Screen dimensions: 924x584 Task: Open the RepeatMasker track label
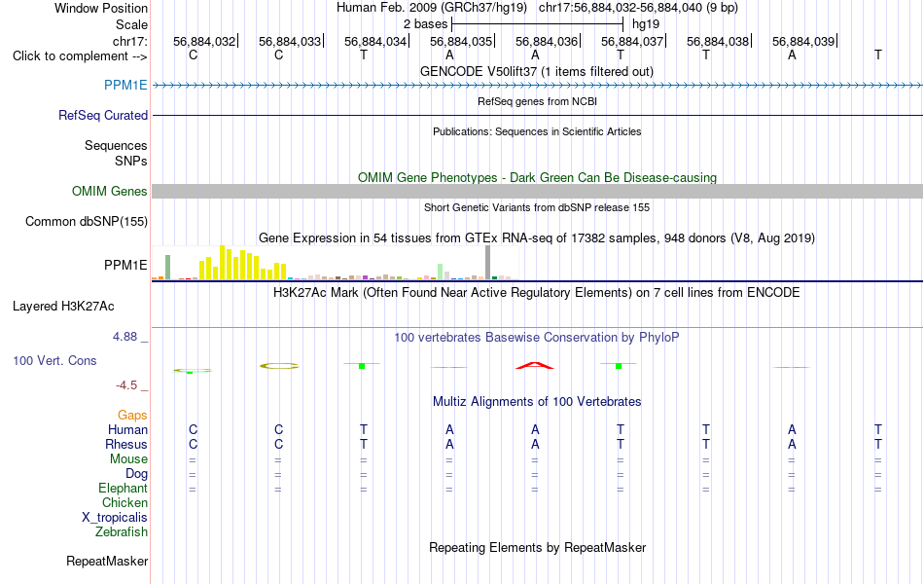107,561
